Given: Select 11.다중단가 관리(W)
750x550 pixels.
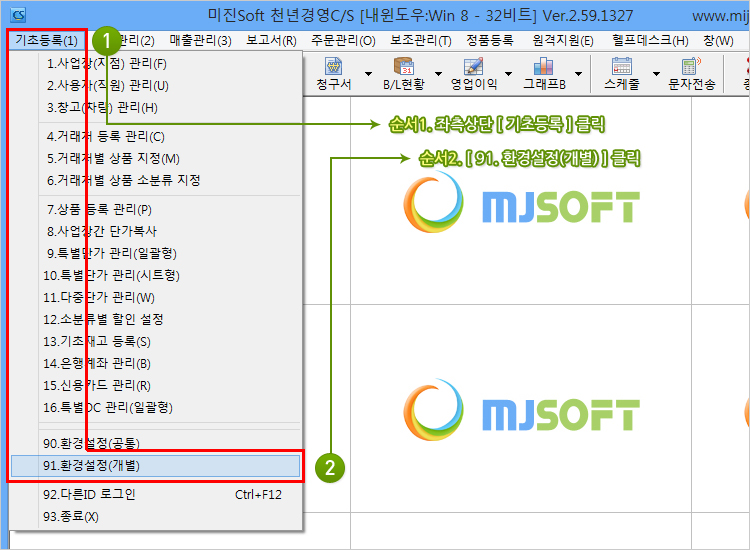Looking at the screenshot, I should click(156, 297).
